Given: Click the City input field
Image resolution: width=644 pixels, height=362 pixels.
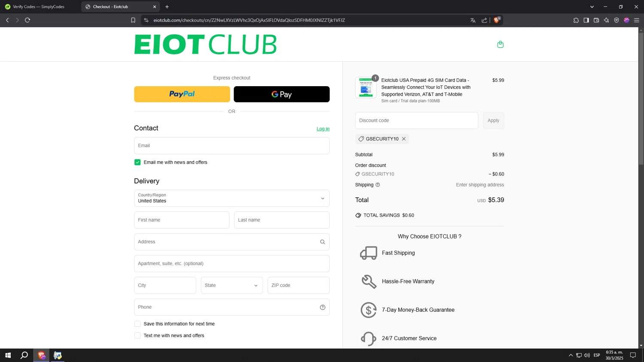Looking at the screenshot, I should click(x=165, y=285).
